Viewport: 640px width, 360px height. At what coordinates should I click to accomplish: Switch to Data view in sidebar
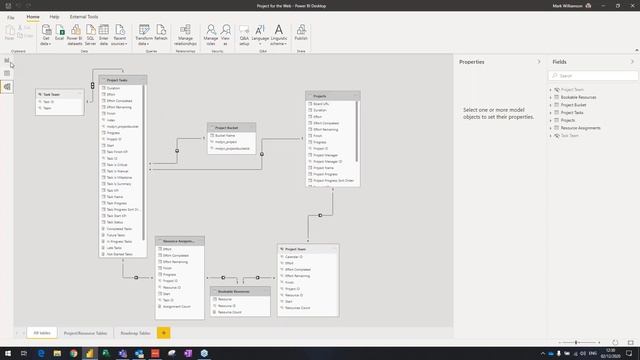[x=7, y=73]
